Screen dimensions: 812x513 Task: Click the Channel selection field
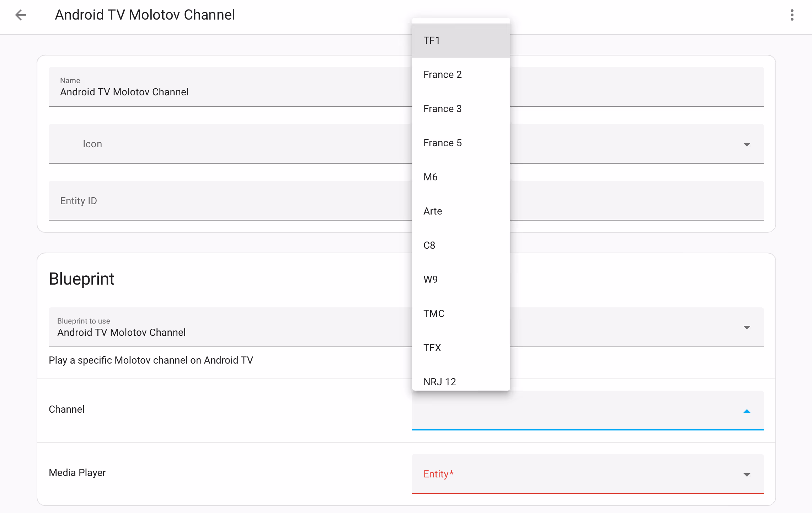(x=588, y=411)
